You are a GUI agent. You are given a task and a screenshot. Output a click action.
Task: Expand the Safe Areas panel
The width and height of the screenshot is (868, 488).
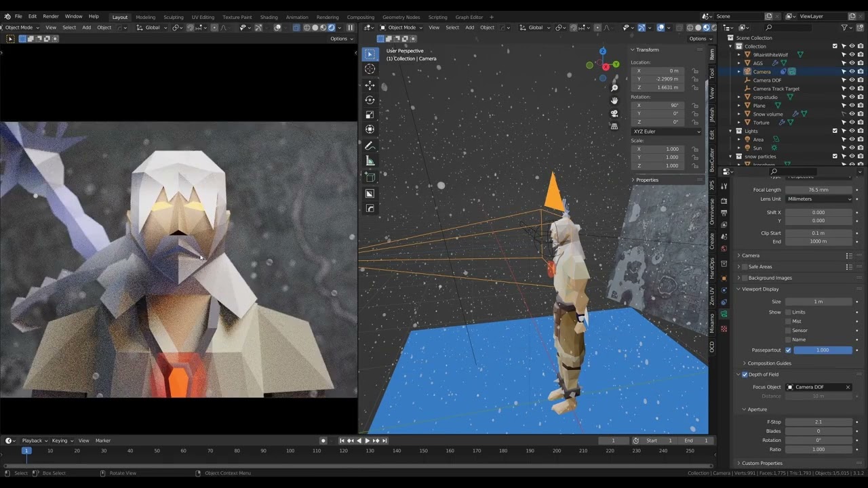click(x=759, y=266)
